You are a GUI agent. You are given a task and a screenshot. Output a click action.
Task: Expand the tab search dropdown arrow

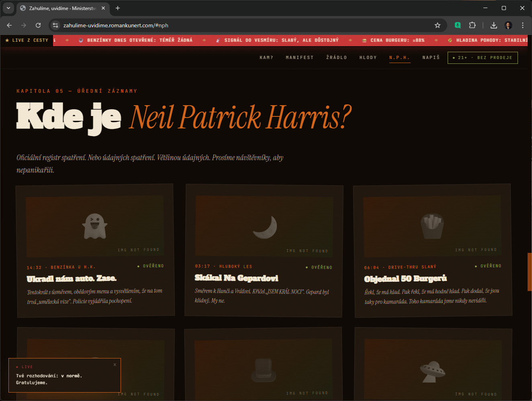[x=8, y=8]
